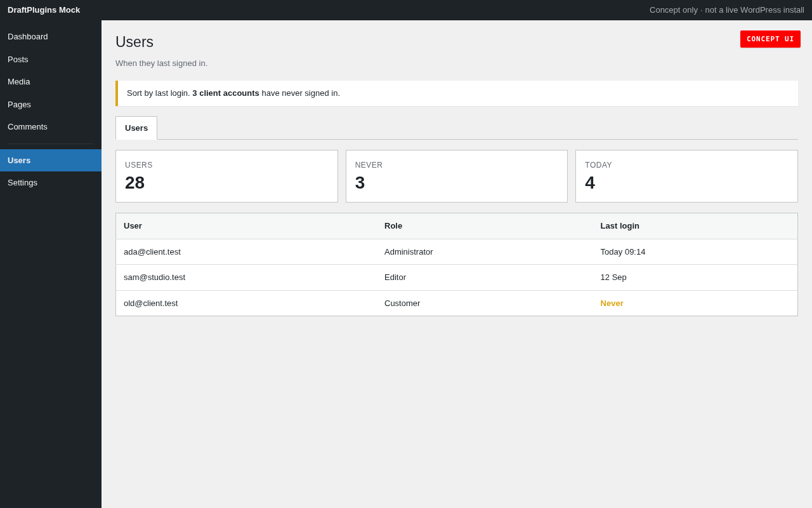Select user sam@studio.test
This screenshot has height=508, width=812.
155,277
